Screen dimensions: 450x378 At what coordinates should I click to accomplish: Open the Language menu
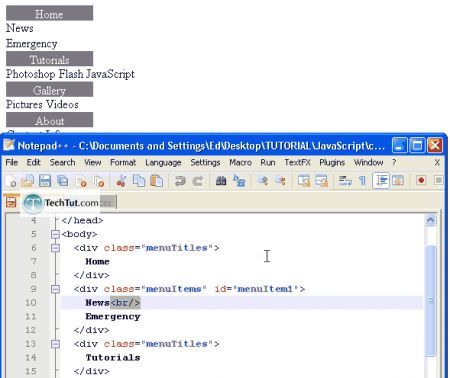coord(163,162)
